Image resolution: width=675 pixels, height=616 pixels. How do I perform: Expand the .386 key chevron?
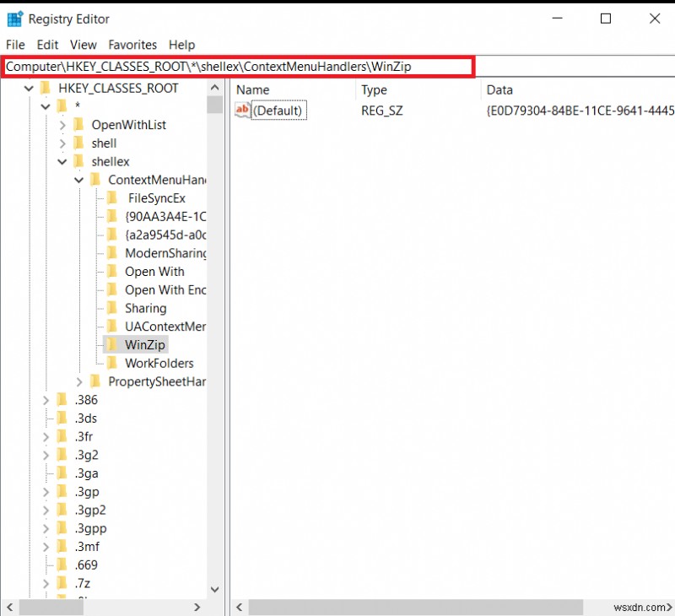[46, 400]
